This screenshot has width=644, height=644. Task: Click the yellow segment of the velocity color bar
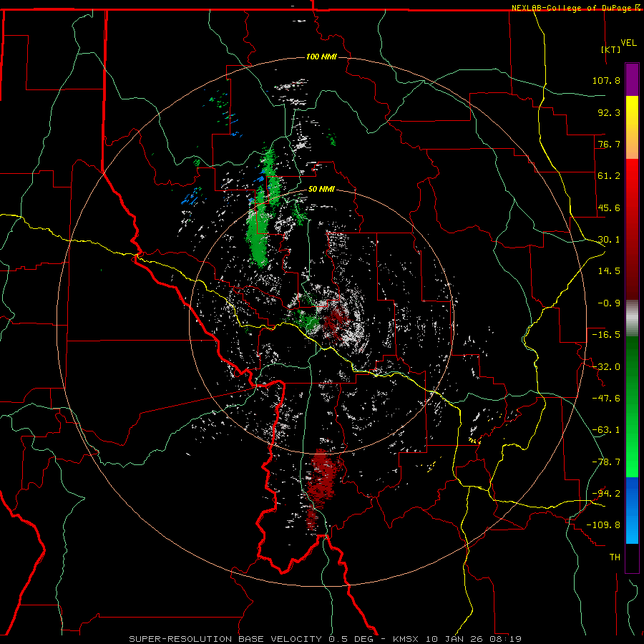coord(632,127)
